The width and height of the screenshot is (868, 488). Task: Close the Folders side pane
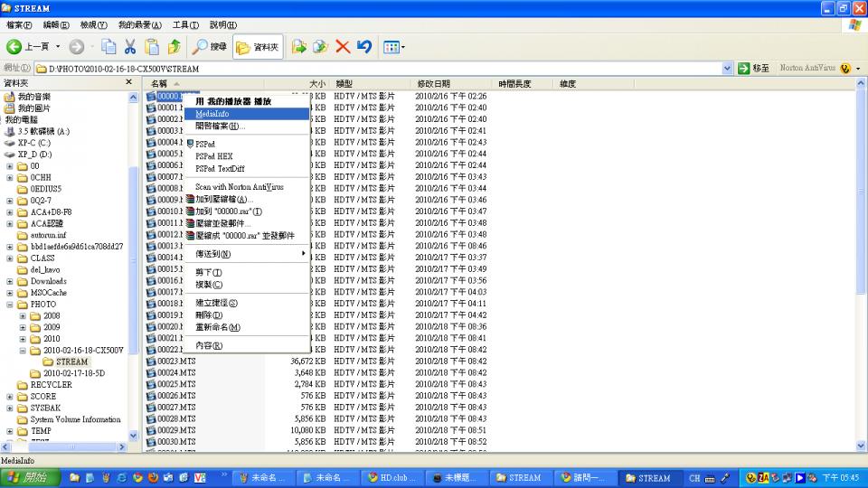tap(129, 82)
